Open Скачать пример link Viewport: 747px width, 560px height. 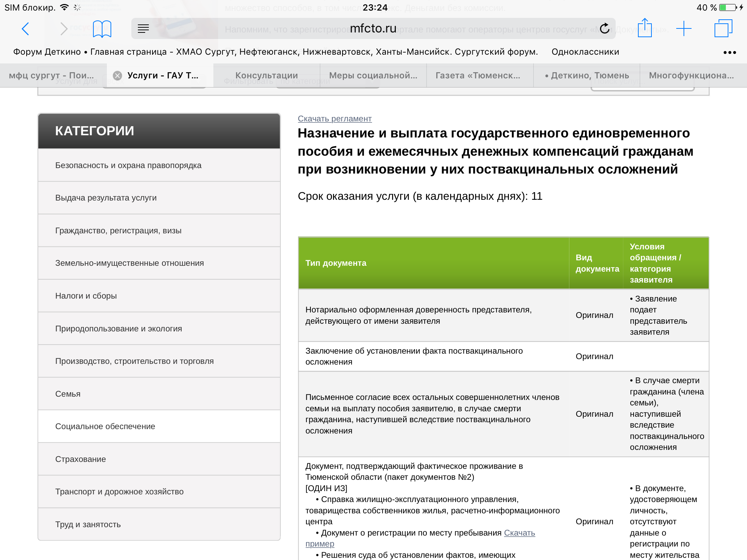coord(519,533)
